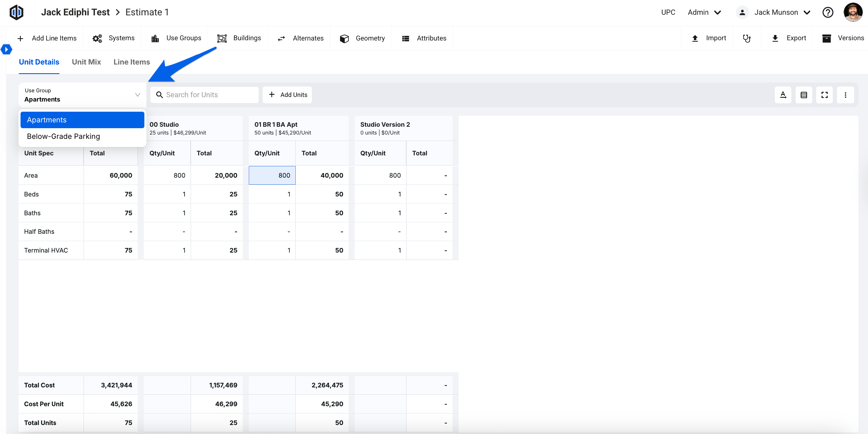This screenshot has height=434, width=868.
Task: Select Below-Grade Parking from dropdown
Action: click(x=63, y=137)
